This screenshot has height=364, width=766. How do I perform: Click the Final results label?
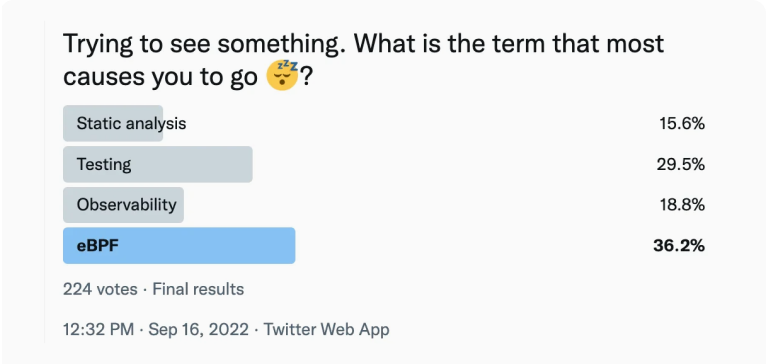point(198,289)
